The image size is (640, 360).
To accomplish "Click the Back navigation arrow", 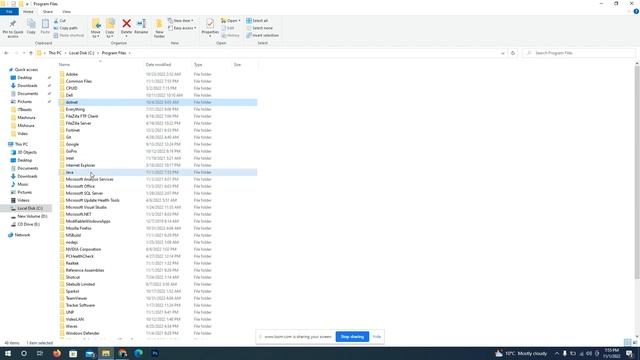I will click(6, 53).
